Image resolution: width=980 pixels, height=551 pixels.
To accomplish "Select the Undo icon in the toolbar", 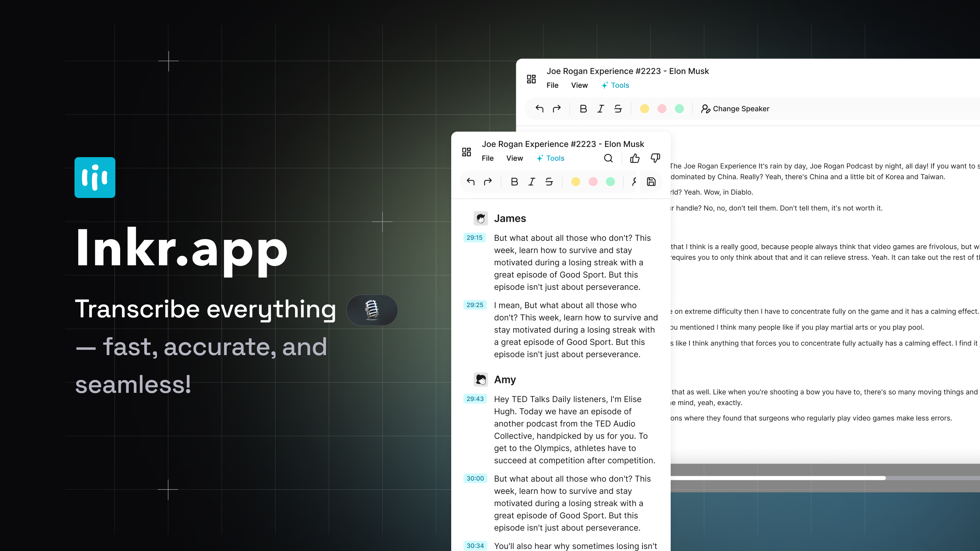I will tap(470, 182).
